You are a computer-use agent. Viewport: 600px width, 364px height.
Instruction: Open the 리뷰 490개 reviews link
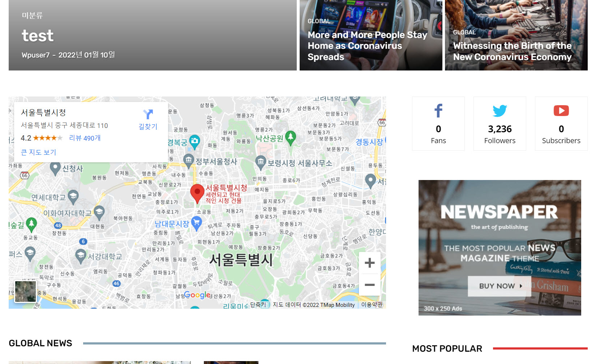coord(85,138)
